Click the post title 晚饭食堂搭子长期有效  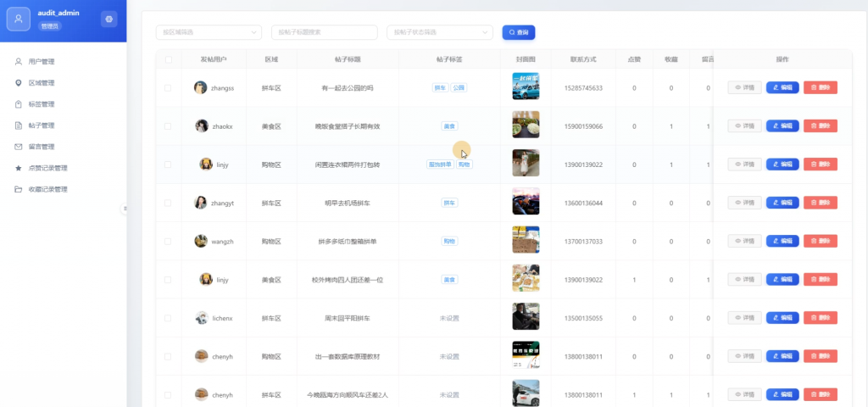348,126
